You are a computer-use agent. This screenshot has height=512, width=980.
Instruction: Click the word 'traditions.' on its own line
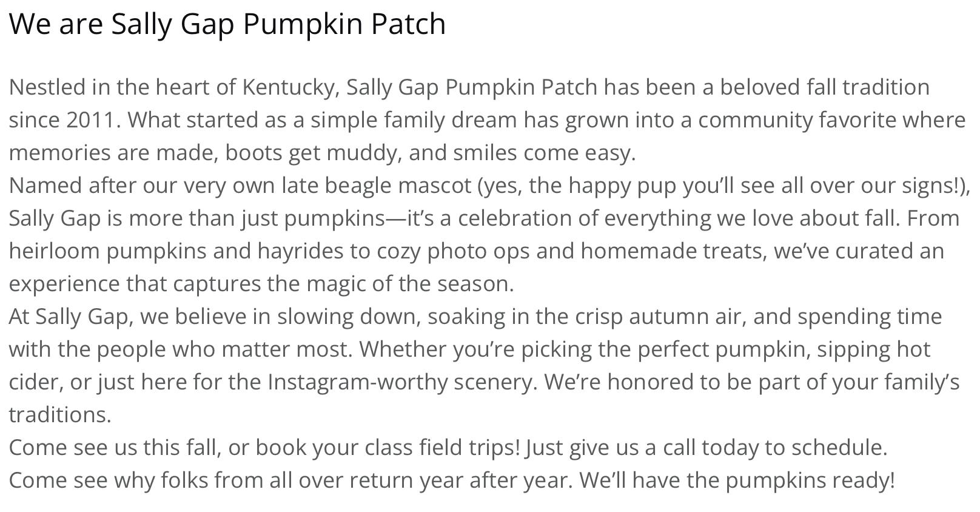click(x=60, y=414)
